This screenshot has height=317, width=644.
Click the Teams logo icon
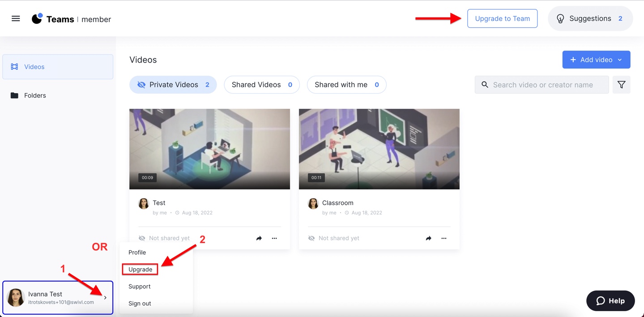pos(37,19)
